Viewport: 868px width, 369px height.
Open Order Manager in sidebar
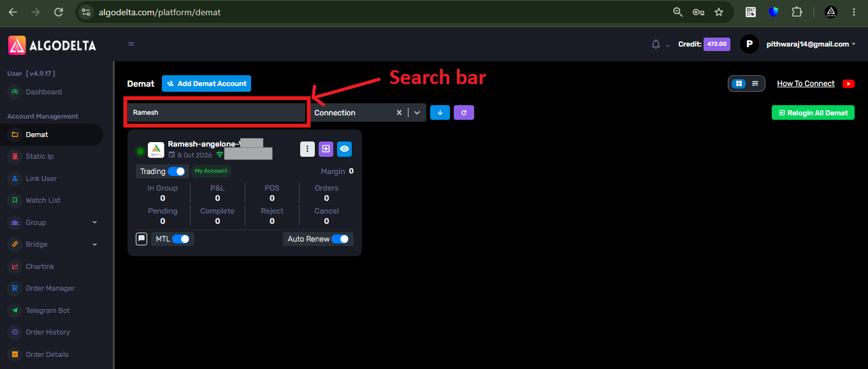point(50,288)
